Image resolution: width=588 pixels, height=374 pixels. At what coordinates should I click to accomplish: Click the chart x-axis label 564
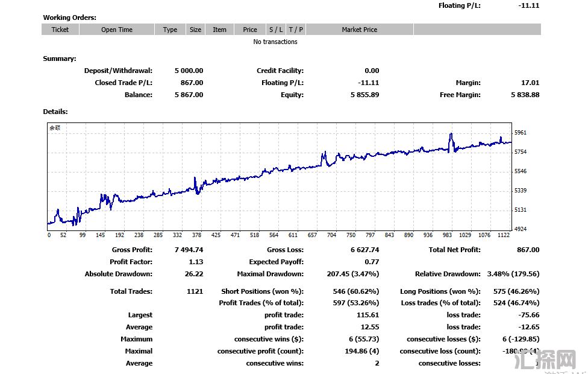coord(274,235)
